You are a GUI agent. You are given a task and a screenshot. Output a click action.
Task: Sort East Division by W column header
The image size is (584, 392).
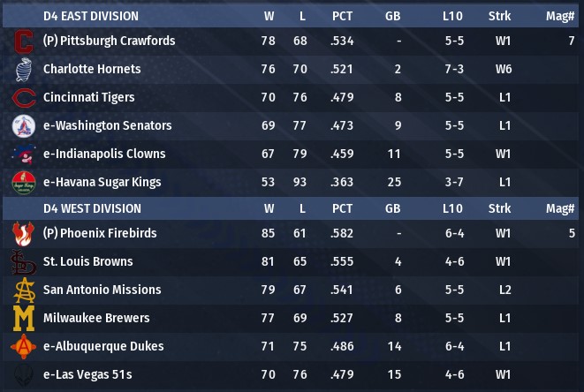click(x=269, y=16)
